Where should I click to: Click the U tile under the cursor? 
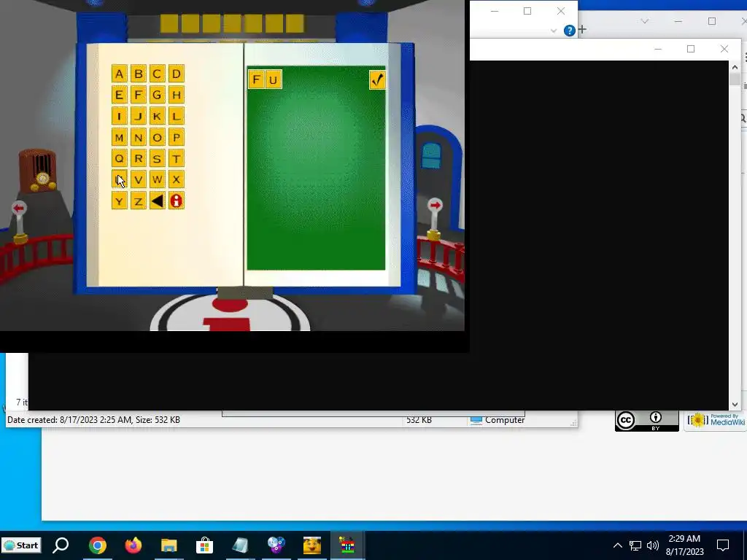coord(119,179)
